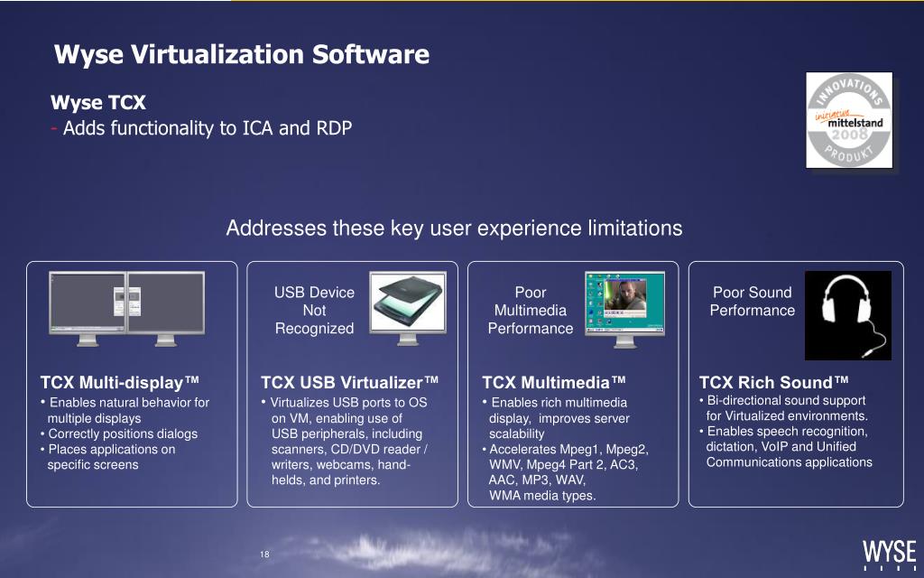This screenshot has height=578, width=924.
Task: Select the 'Wyse Virtualization Software' title
Action: [242, 54]
